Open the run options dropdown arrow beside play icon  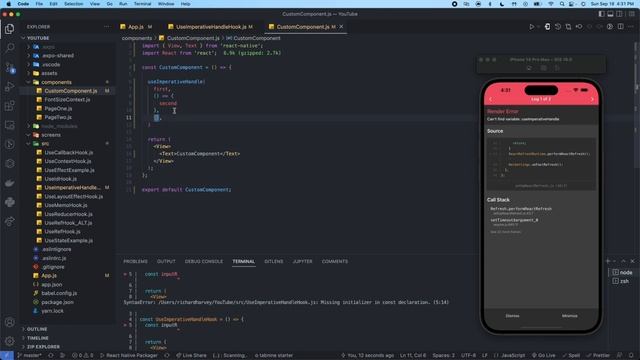(x=539, y=27)
